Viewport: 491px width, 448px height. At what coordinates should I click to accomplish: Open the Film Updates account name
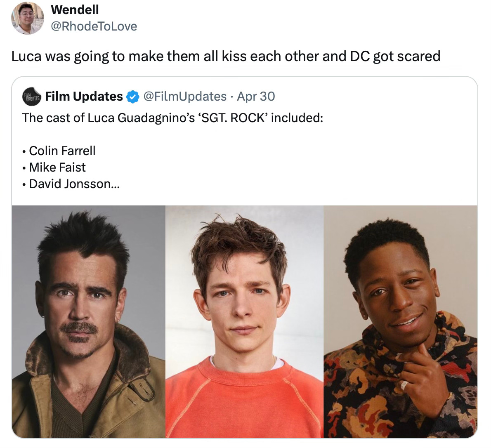[84, 97]
